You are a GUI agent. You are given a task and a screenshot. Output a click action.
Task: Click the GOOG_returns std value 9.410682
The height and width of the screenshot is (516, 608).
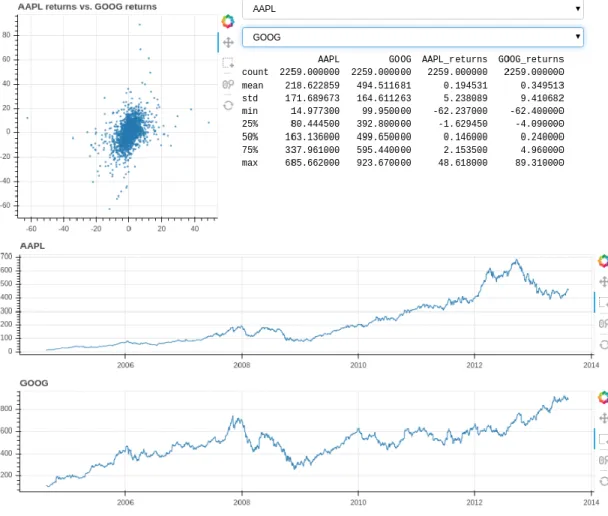(x=542, y=98)
